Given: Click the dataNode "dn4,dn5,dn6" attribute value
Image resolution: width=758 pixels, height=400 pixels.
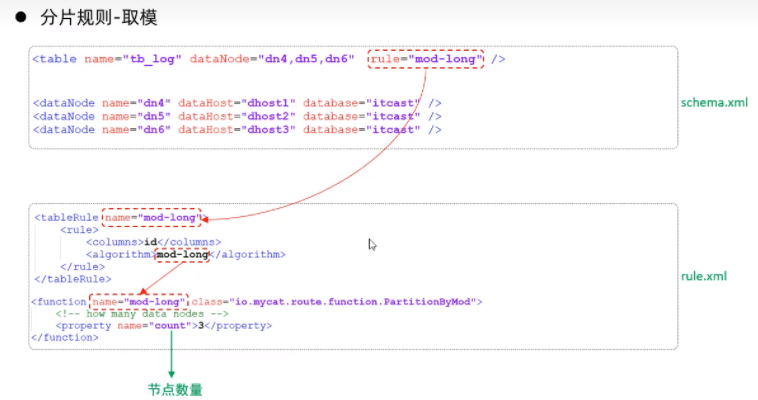Looking at the screenshot, I should pyautogui.click(x=305, y=59).
